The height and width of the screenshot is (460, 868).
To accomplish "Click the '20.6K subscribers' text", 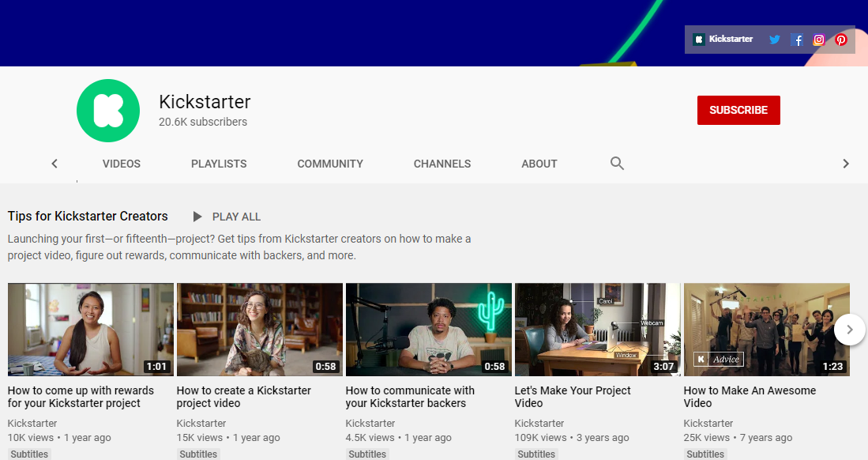I will click(x=203, y=122).
